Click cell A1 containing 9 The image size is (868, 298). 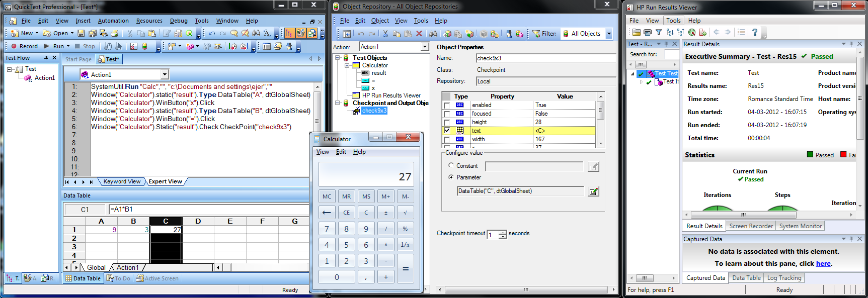pyautogui.click(x=101, y=230)
